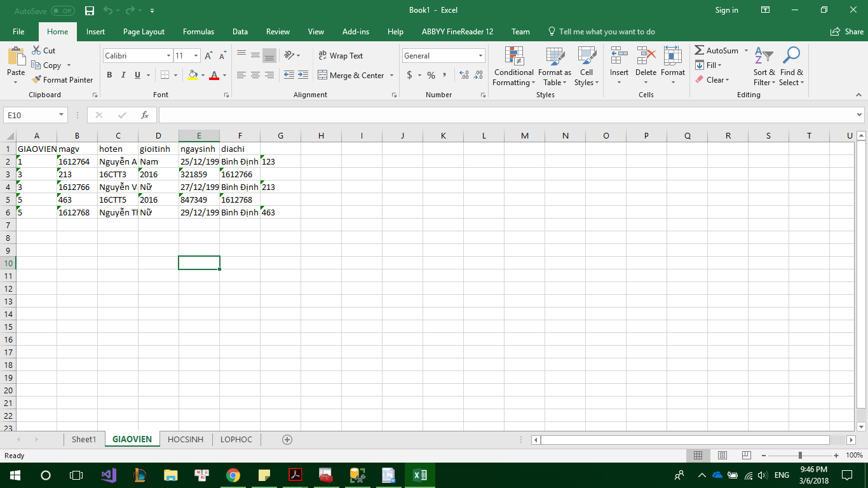Switch to the HOCSINH sheet tab
Screen dimensions: 868x488
(x=186, y=439)
